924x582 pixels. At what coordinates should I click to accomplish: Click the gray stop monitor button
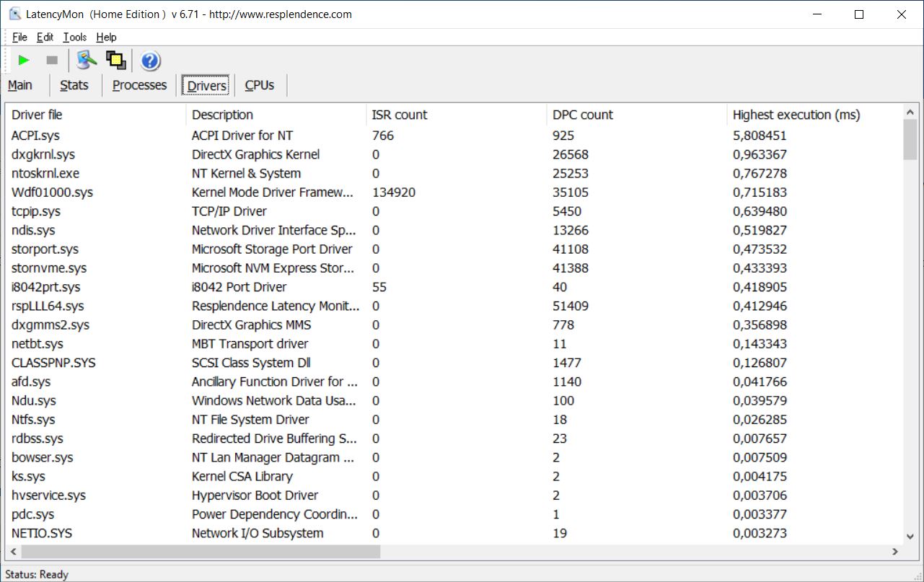click(52, 61)
